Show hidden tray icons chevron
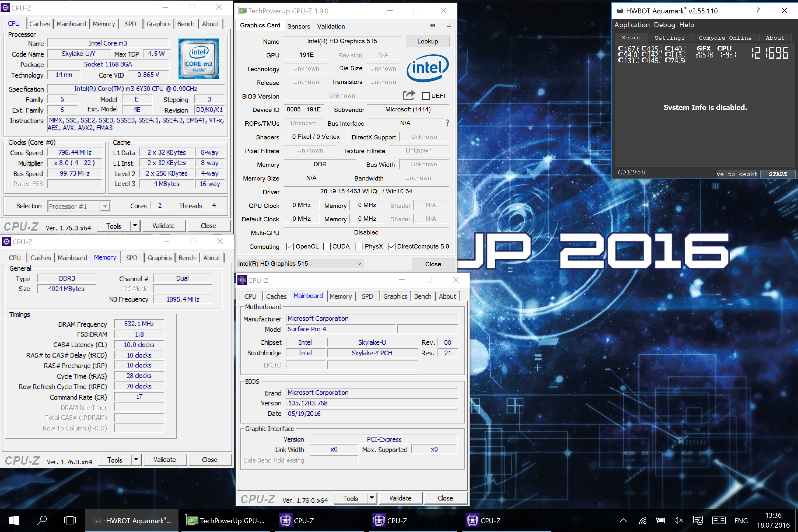The width and height of the screenshot is (798, 532). [623, 520]
